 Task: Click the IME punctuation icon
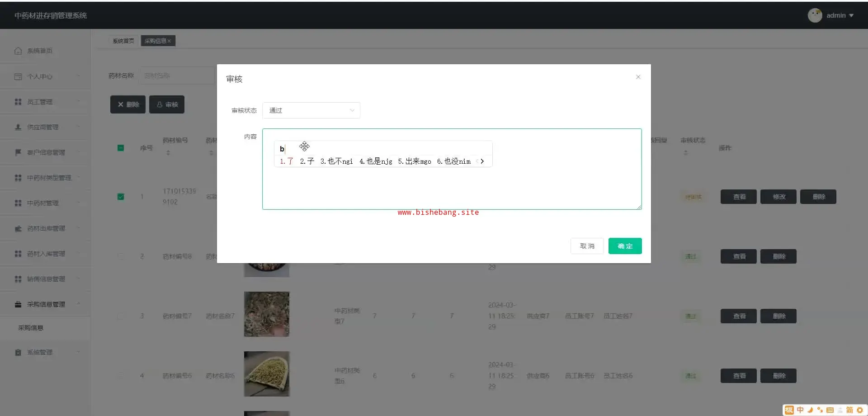point(820,410)
